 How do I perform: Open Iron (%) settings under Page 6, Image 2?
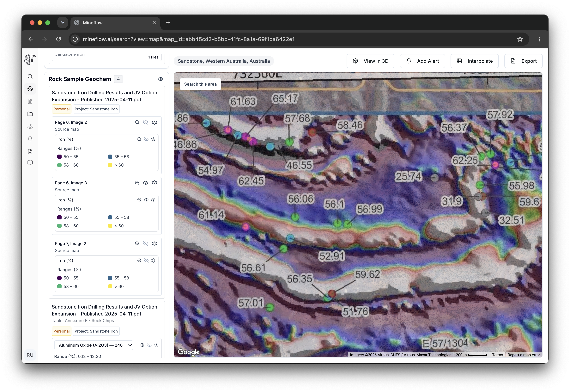[153, 139]
